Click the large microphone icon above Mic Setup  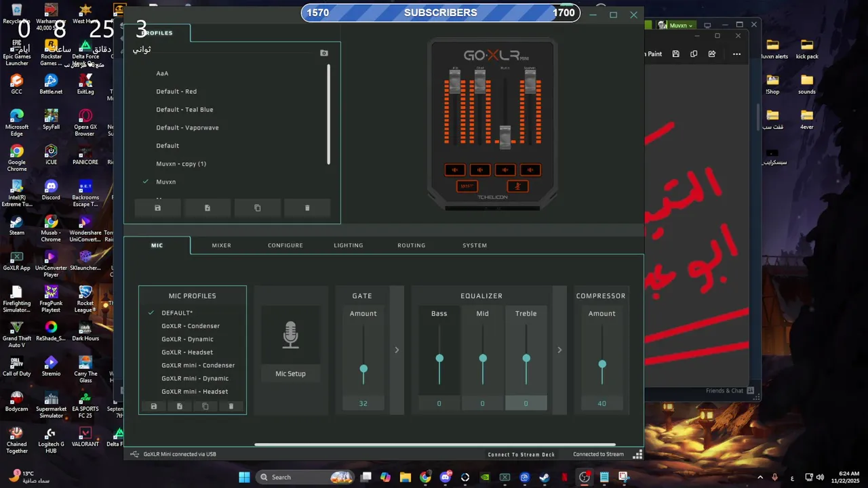(x=290, y=335)
